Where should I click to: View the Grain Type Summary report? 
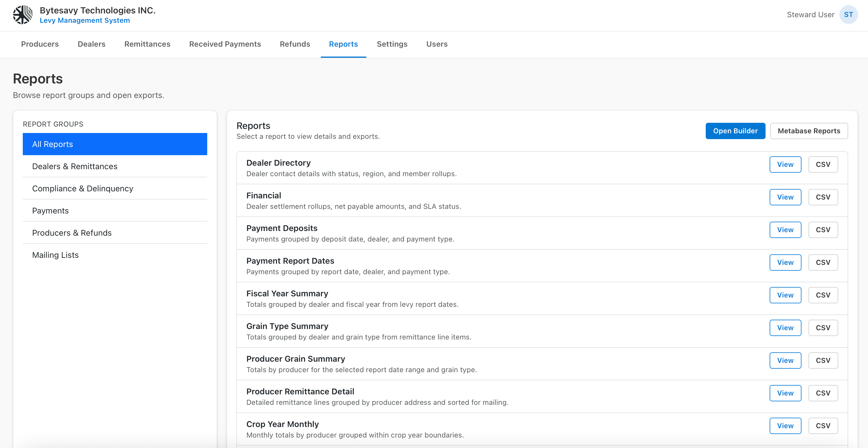pyautogui.click(x=785, y=328)
